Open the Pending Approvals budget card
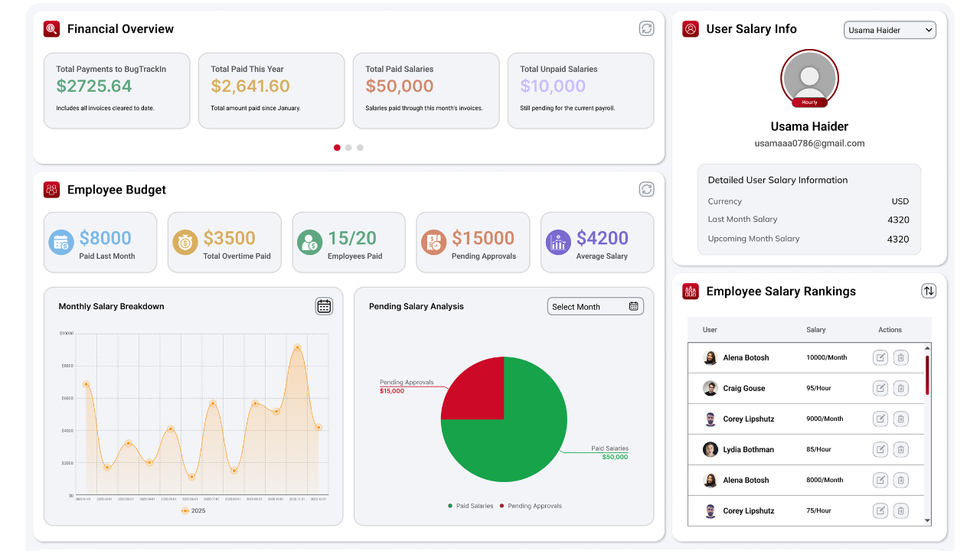This screenshot has height=551, width=980. [x=472, y=243]
